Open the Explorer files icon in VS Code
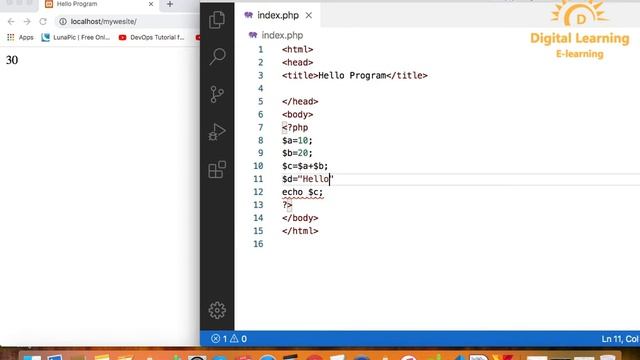The height and width of the screenshot is (360, 640). coord(217,20)
